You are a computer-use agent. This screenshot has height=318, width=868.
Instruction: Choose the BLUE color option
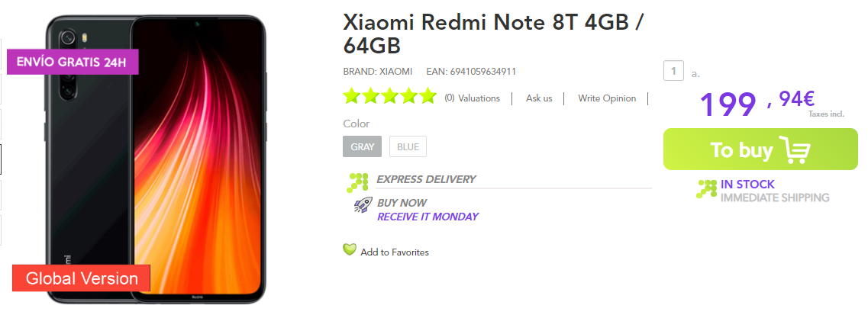(408, 146)
